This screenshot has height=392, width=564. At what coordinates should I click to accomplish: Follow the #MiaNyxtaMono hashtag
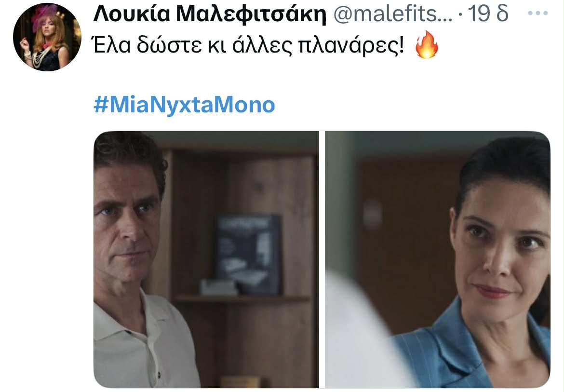coord(184,105)
